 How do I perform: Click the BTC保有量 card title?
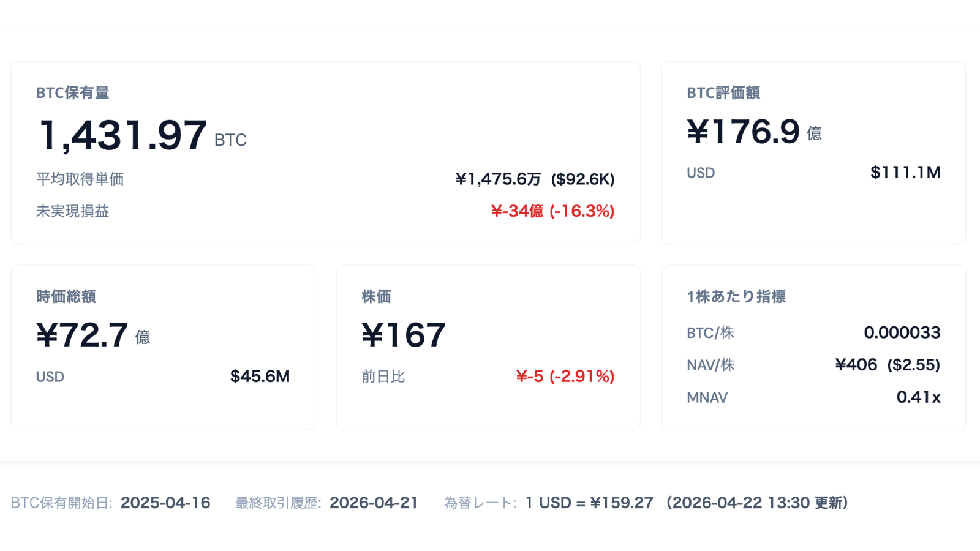73,93
